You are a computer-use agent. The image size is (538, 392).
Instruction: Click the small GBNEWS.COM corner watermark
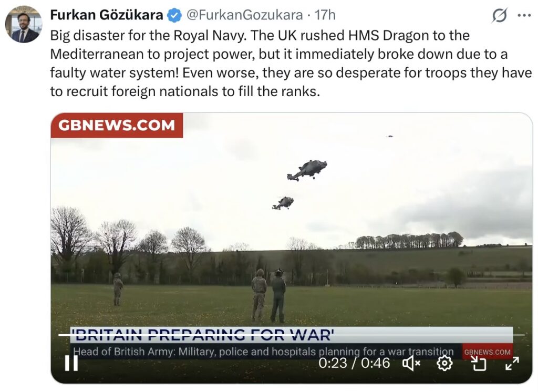(487, 352)
